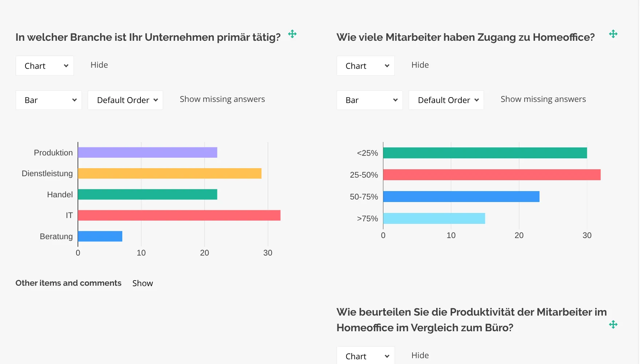
Task: Open the Bar type dropdown for Homeoffice chart
Action: (x=370, y=100)
